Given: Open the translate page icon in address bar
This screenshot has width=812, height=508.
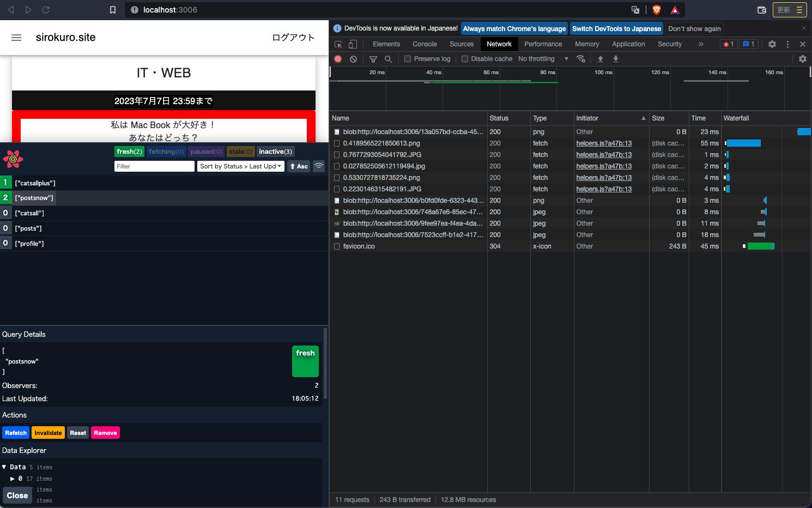Looking at the screenshot, I should tap(635, 10).
